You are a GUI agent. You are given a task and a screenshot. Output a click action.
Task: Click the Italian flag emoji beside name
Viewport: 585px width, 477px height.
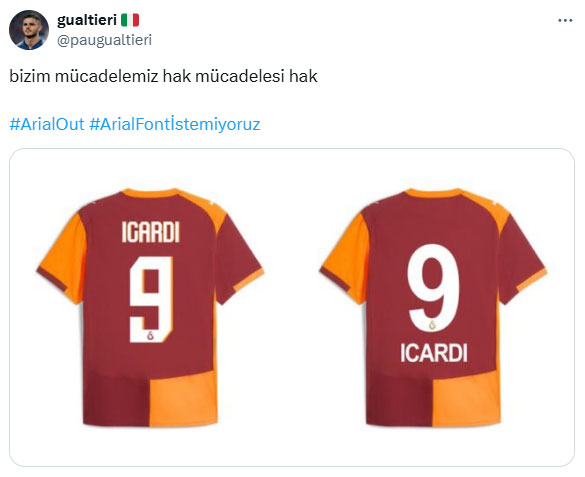(x=130, y=20)
